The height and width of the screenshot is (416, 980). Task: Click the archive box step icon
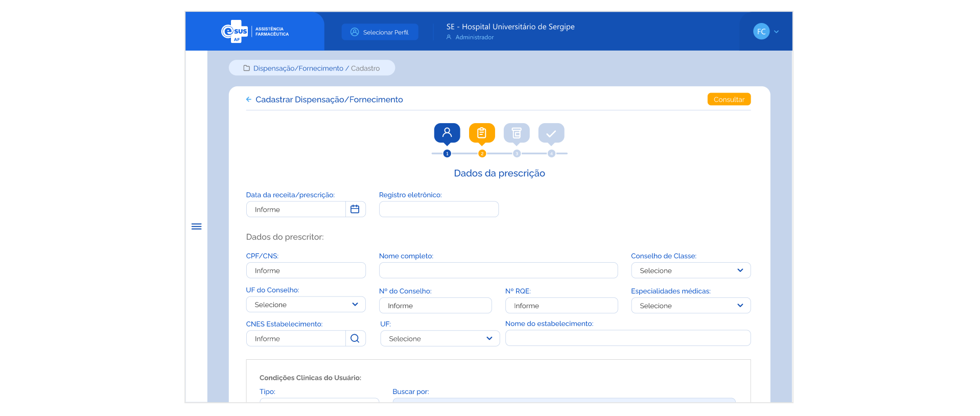coord(516,133)
